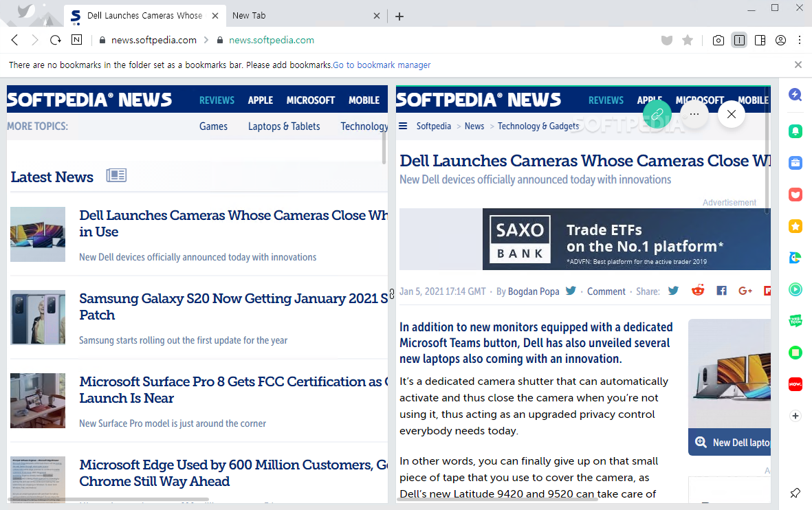Toggle the sidebar panel button
The height and width of the screenshot is (510, 812).
(760, 40)
